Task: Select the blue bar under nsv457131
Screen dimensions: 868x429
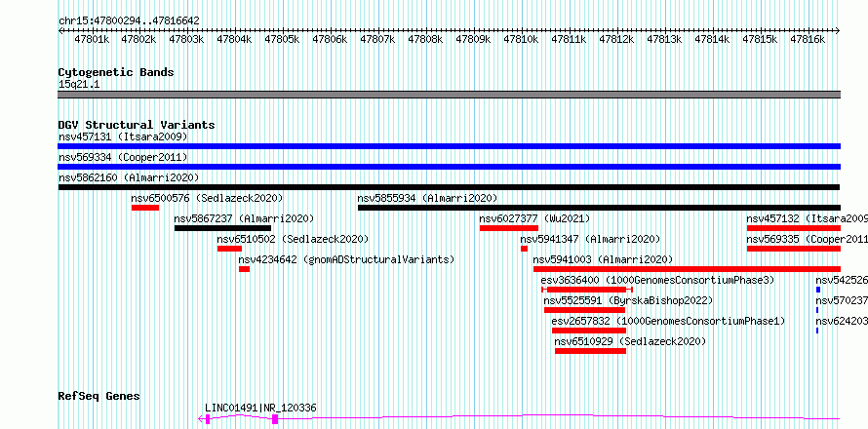Action: point(449,146)
